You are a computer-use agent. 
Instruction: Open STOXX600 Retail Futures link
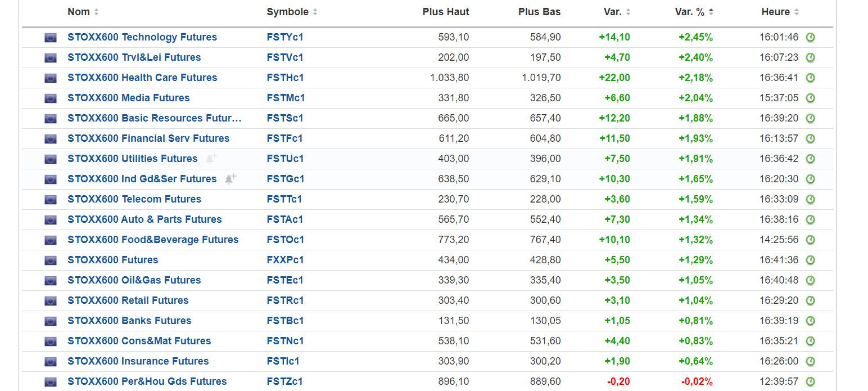[x=128, y=300]
